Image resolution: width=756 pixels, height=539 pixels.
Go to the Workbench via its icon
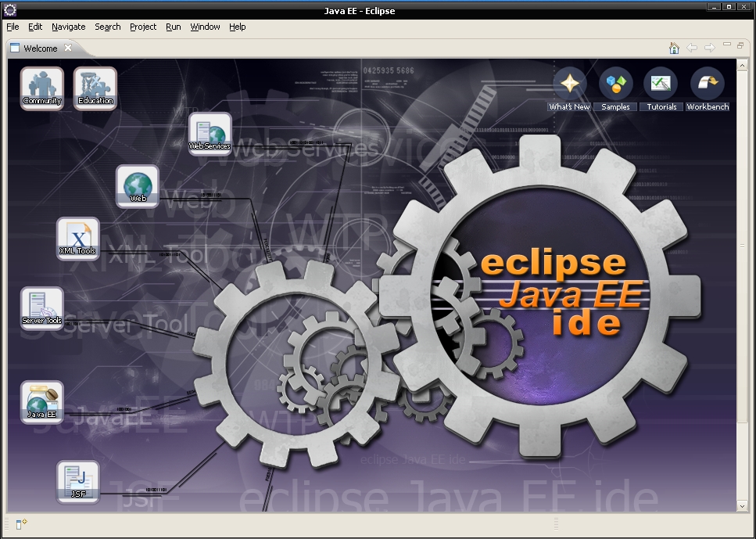(707, 82)
